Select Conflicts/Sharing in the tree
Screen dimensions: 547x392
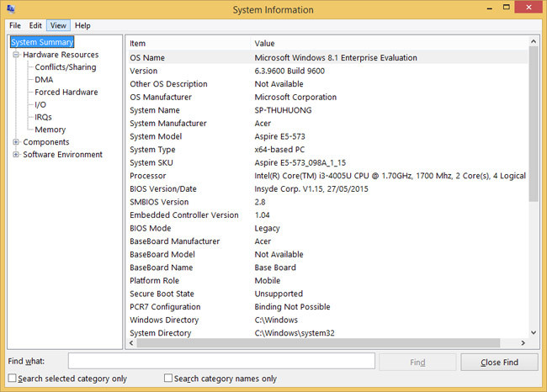(x=65, y=67)
